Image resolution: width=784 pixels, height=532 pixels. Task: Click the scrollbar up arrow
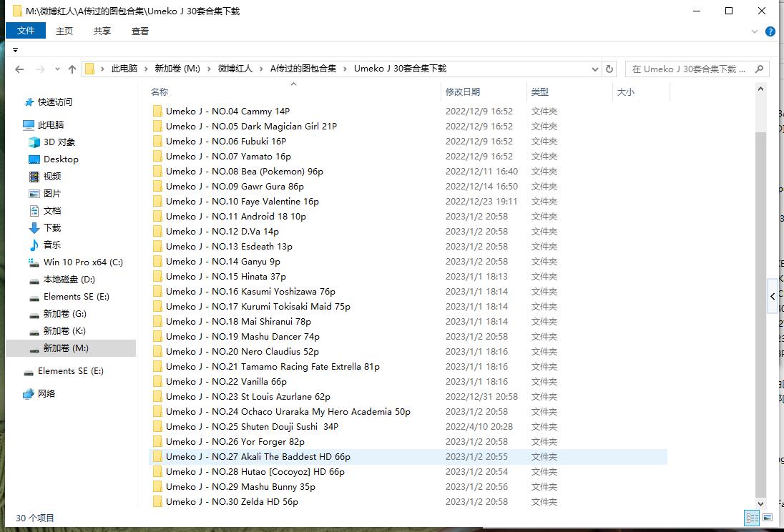point(760,89)
